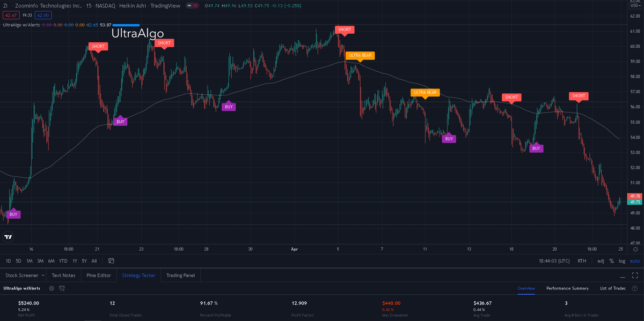Set chart range to 5Y
The height and width of the screenshot is (321, 644).
84,261
